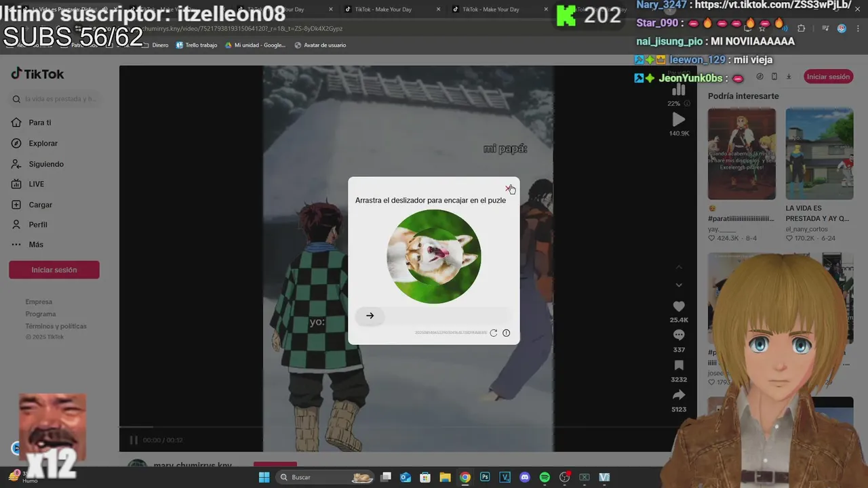Open Spotify from the taskbar
868x488 pixels.
pos(545,477)
